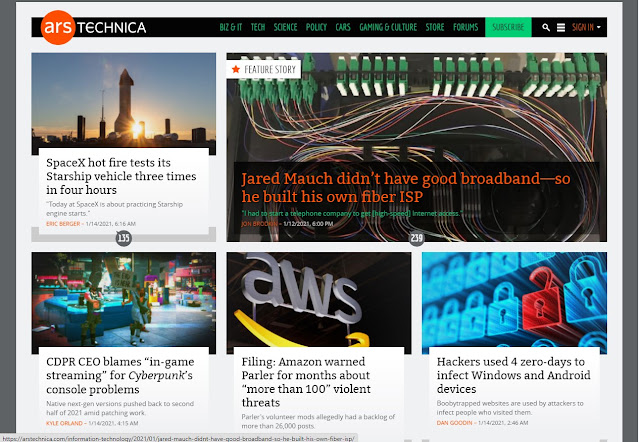This screenshot has height=442, width=639.
Task: Click the Feature Story star badge
Action: pos(264,69)
